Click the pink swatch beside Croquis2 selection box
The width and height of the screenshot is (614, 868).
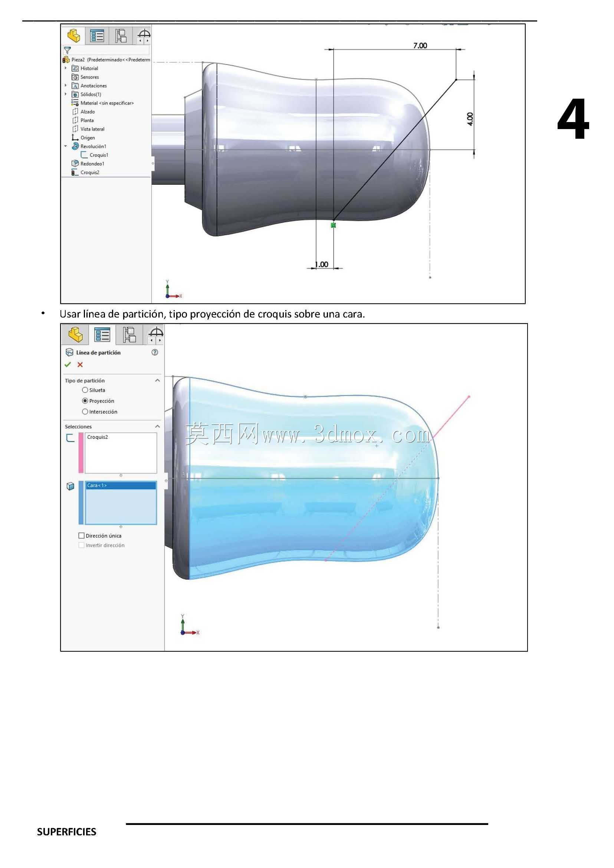(x=81, y=453)
